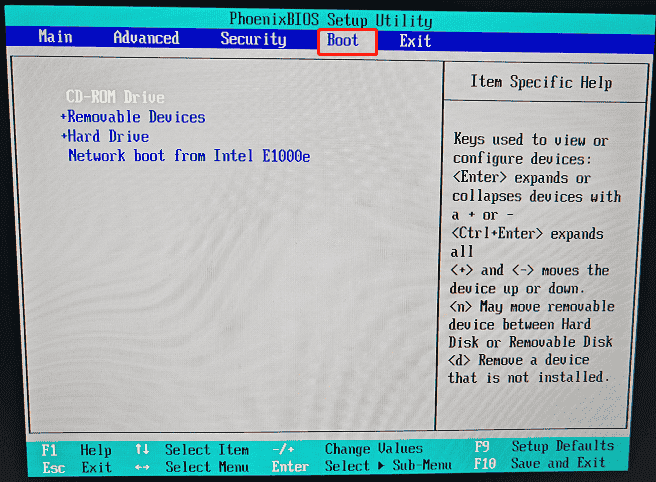Click the triangle arrow before Sub-Menu
This screenshot has height=482, width=656.
pyautogui.click(x=379, y=466)
